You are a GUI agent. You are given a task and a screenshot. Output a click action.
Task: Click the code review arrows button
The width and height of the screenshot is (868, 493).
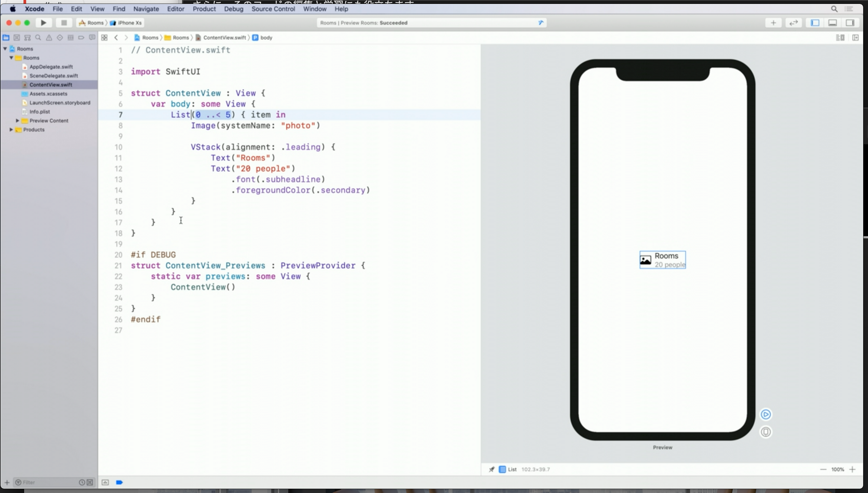pos(793,23)
